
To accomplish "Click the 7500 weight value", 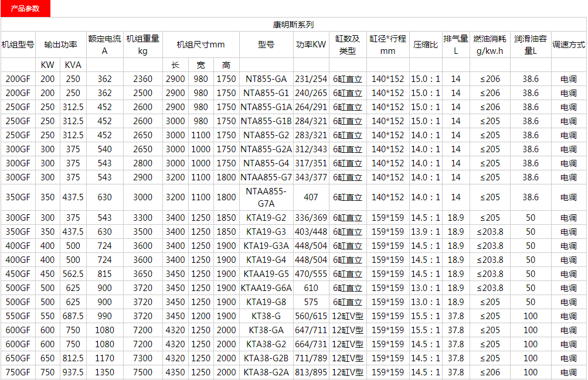I will [143, 372].
